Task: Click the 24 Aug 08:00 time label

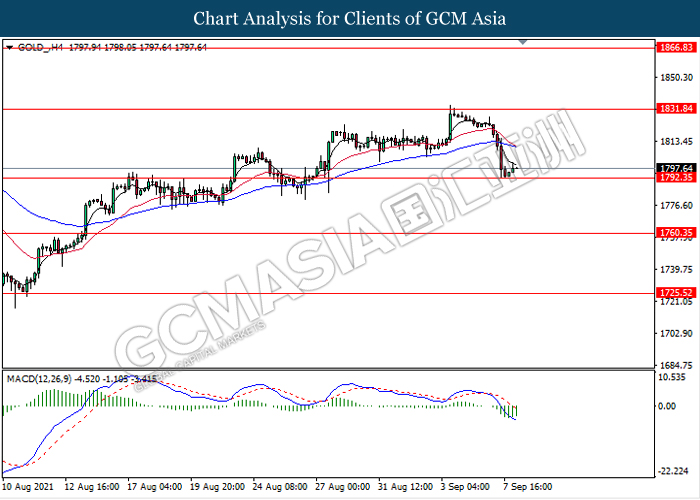Action: coord(280,487)
